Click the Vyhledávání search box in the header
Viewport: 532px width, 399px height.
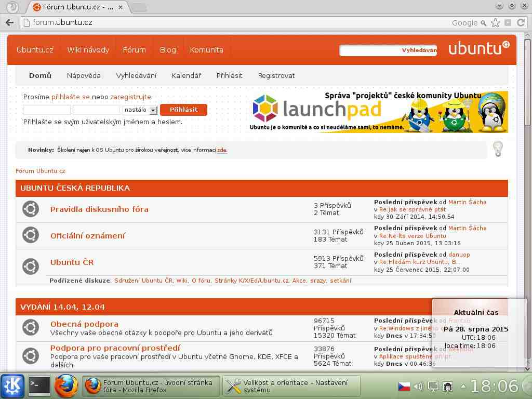(x=370, y=50)
